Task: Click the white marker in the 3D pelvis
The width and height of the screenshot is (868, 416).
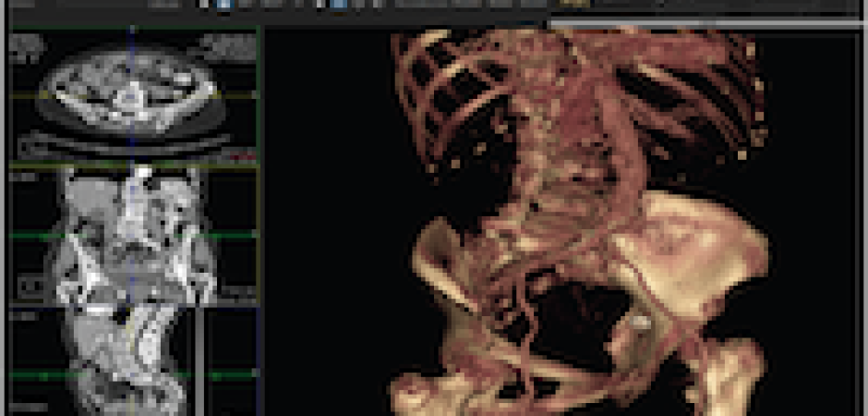Action: pyautogui.click(x=640, y=321)
